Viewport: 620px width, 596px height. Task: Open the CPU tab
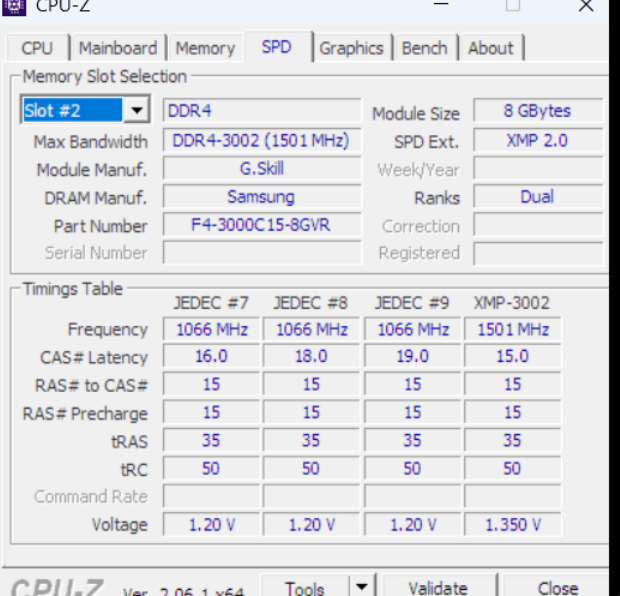tap(37, 48)
